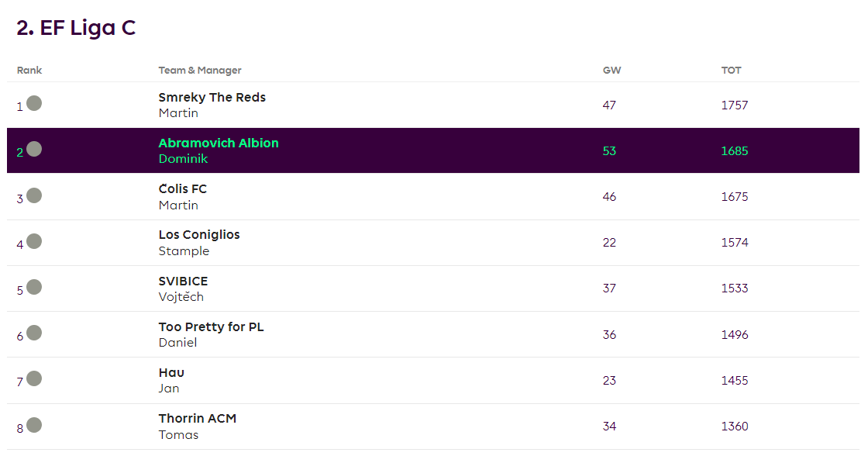868x456 pixels.
Task: Click the rank indicator circle for SVIBICE
Action: click(x=34, y=287)
